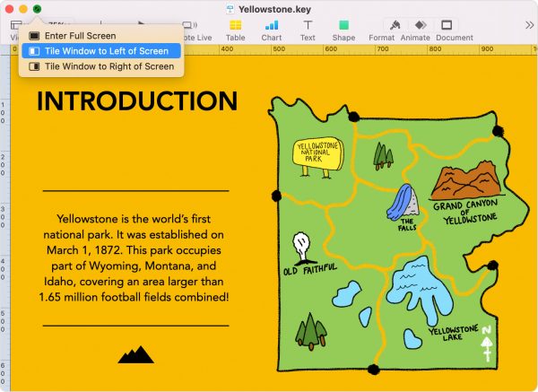Screen dimensions: 538x392
Task: Select the INTRODUCTION heading text
Action: (x=137, y=101)
